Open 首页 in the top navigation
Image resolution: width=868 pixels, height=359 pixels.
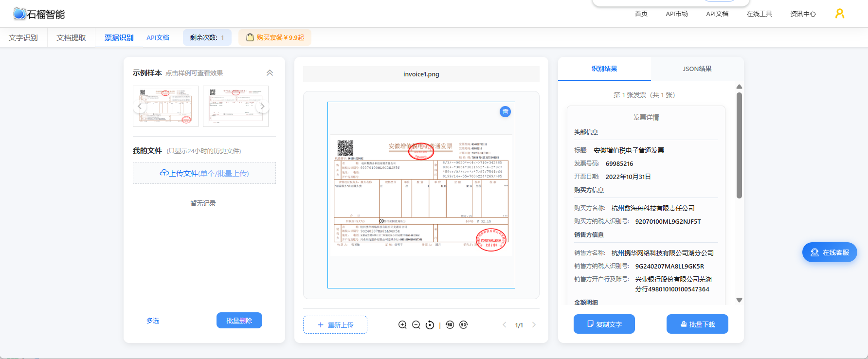tap(641, 14)
